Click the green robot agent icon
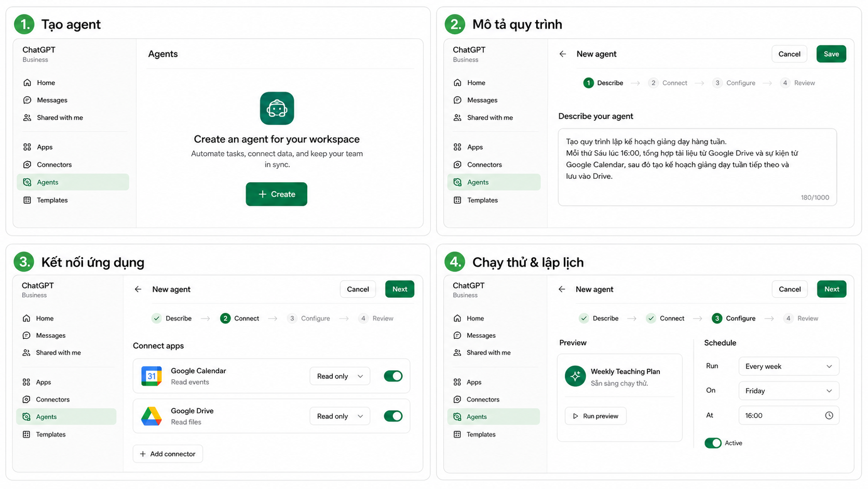Screen dimensions: 868x489 pyautogui.click(x=277, y=108)
